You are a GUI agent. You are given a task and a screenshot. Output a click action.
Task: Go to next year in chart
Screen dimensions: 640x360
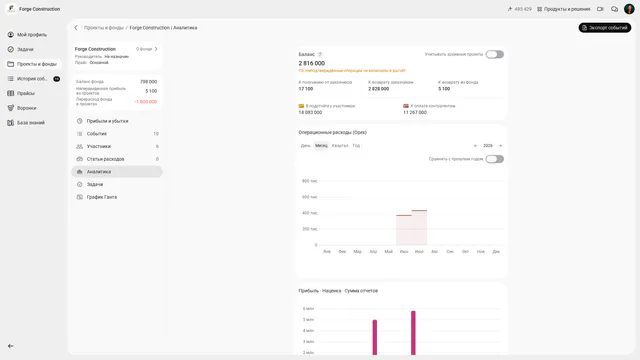(x=500, y=146)
